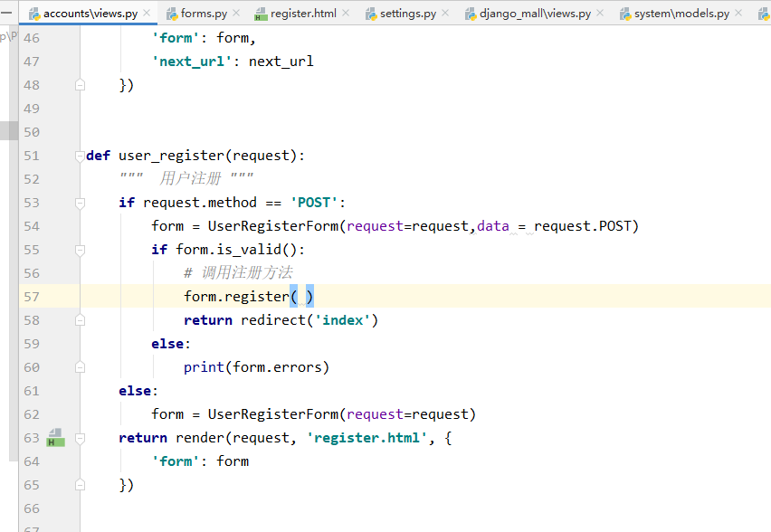Screen dimensions: 771x532
Task: Click the Python file icon on settings.py tab
Action: (x=371, y=14)
